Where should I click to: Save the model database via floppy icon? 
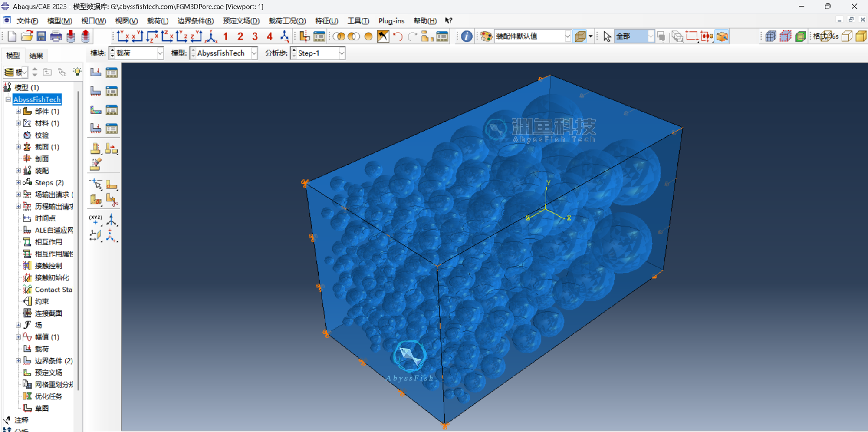pyautogui.click(x=41, y=36)
